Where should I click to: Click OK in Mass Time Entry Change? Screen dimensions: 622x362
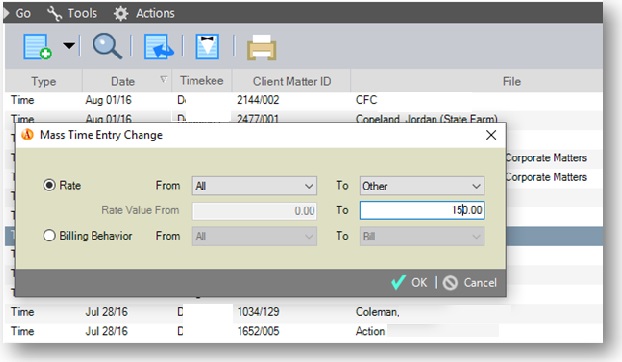(x=409, y=282)
